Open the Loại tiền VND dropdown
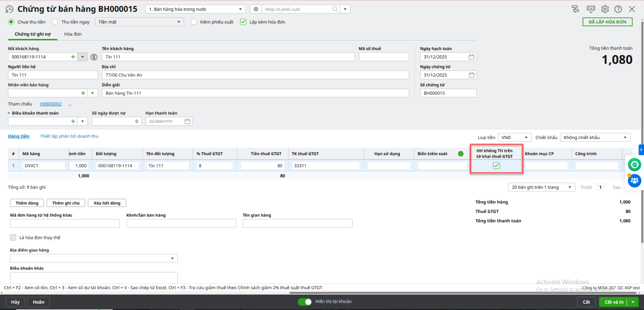Viewport: 644px width, 310px height. coord(514,137)
